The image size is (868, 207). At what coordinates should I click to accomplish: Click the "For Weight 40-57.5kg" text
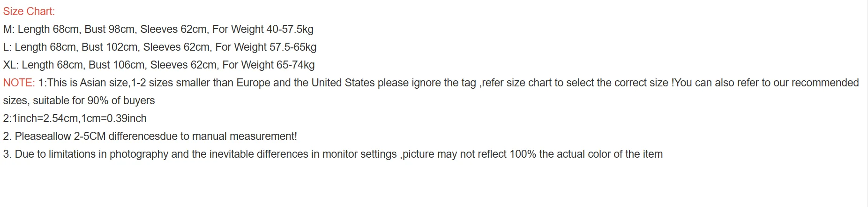(x=263, y=29)
